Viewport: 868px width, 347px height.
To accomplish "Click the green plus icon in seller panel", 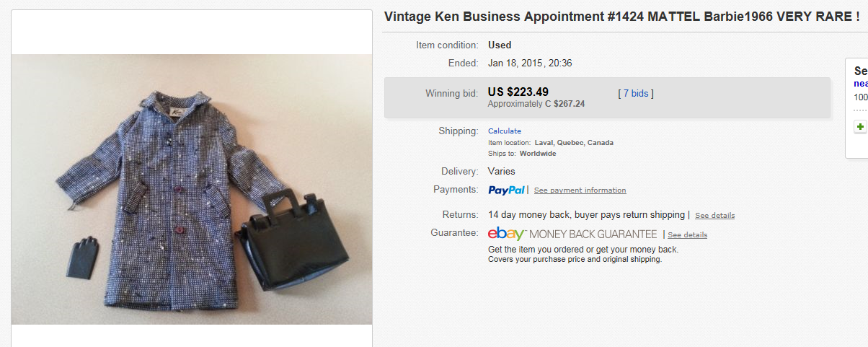I will 860,126.
